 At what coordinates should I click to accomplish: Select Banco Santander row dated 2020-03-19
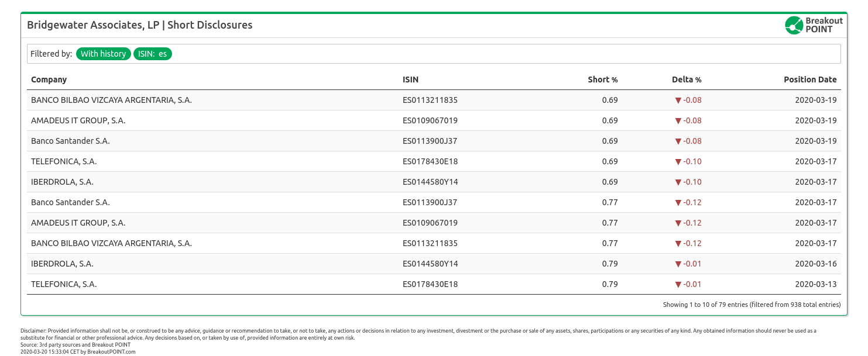tap(70, 141)
